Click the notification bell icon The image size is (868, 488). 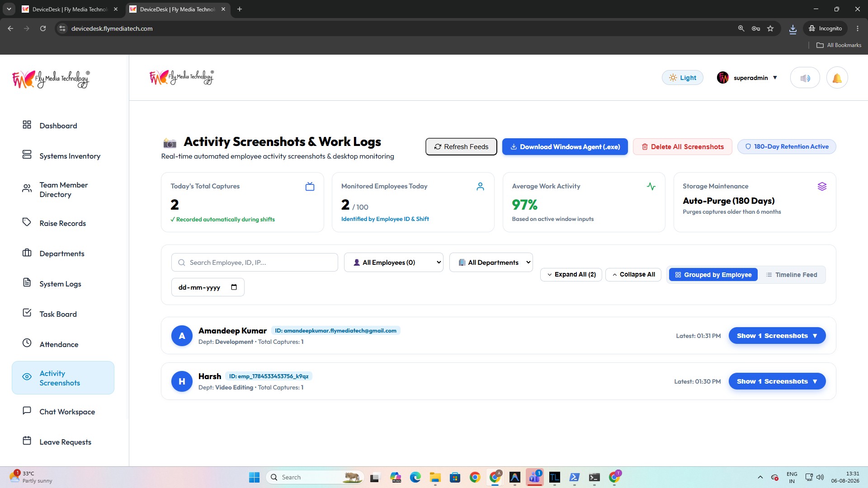point(837,78)
